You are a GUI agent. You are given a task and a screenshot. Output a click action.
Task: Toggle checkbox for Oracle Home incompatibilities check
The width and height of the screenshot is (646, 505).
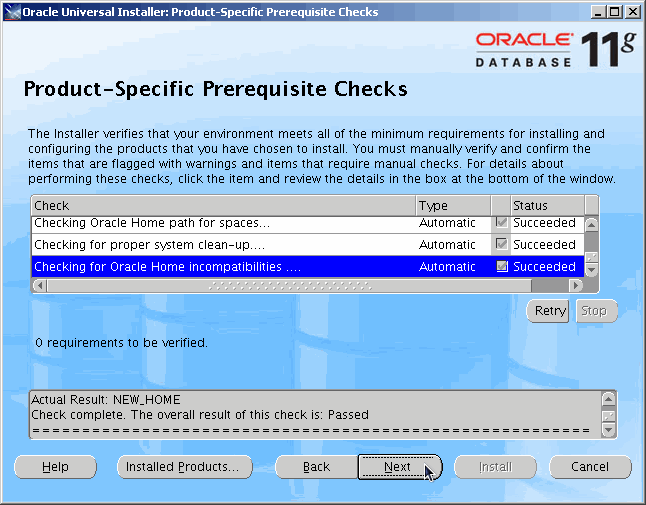coord(502,267)
